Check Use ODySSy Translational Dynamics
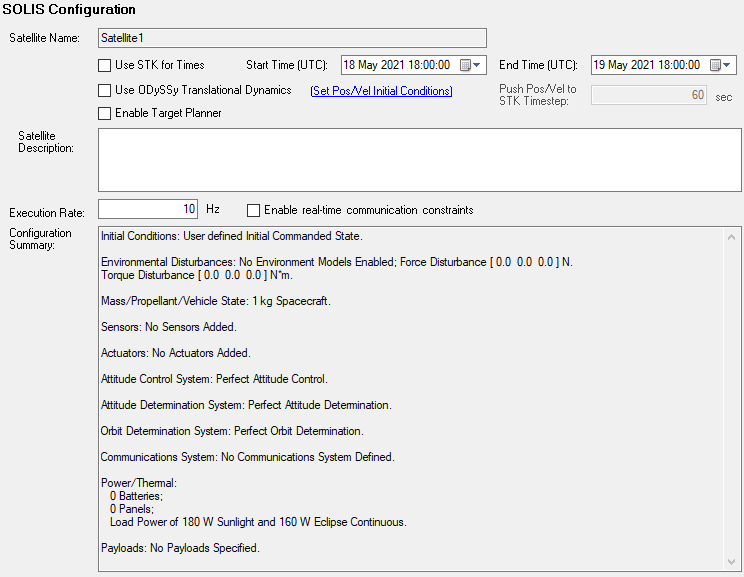 (105, 90)
